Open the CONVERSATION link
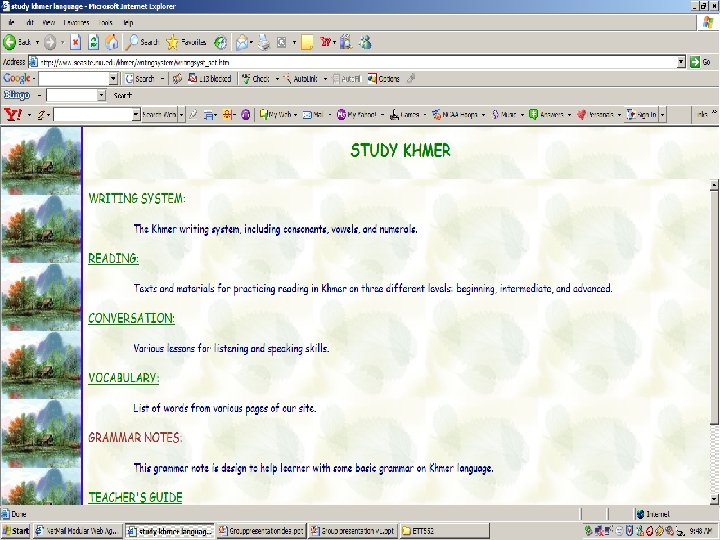720x540 pixels. click(x=131, y=318)
